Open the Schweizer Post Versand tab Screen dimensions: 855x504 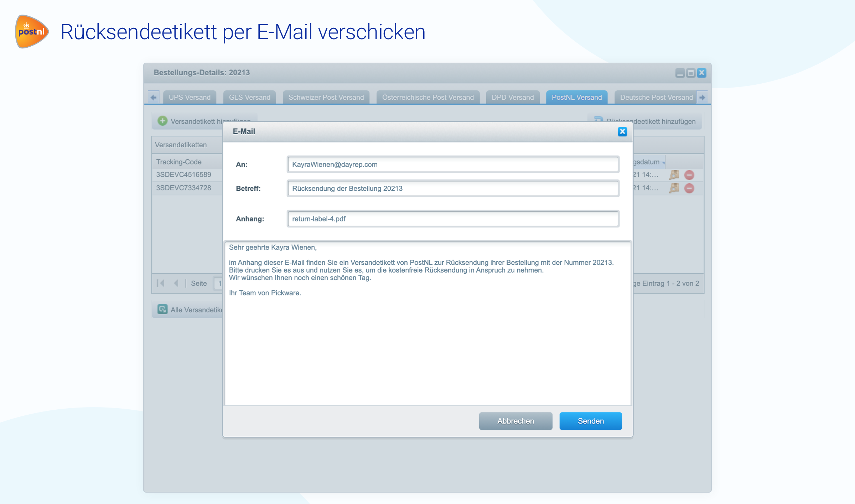click(326, 97)
